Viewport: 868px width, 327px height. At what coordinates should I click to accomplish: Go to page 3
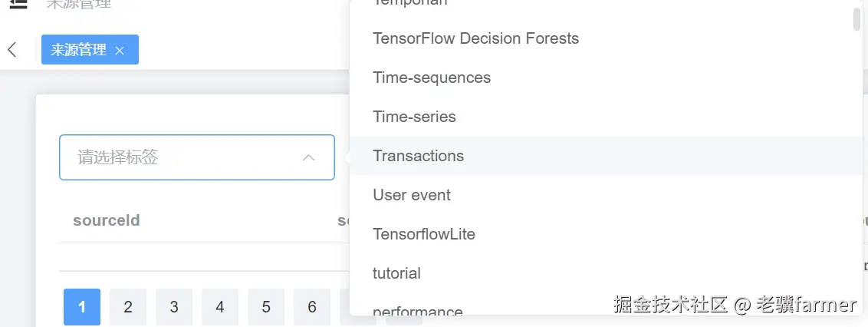pos(174,307)
